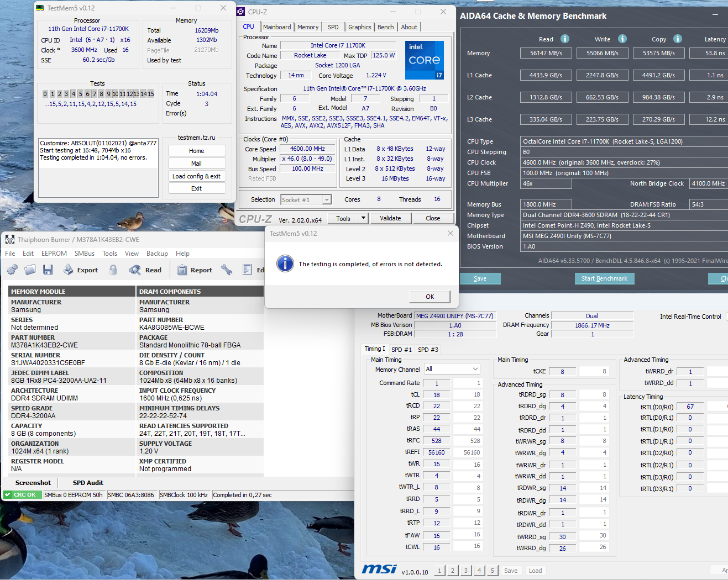Click the Thaiphoon Burner title bar icon
This screenshot has width=728, height=580.
pyautogui.click(x=10, y=239)
